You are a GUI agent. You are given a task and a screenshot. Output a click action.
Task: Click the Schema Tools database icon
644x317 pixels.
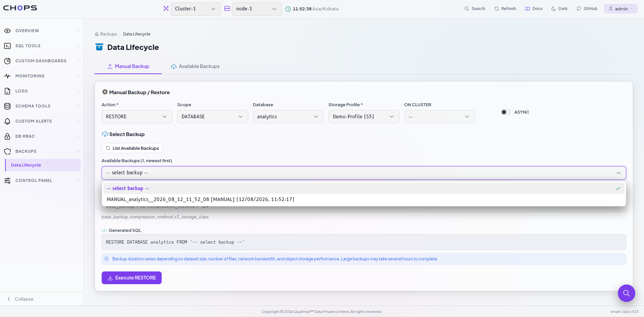tap(7, 106)
